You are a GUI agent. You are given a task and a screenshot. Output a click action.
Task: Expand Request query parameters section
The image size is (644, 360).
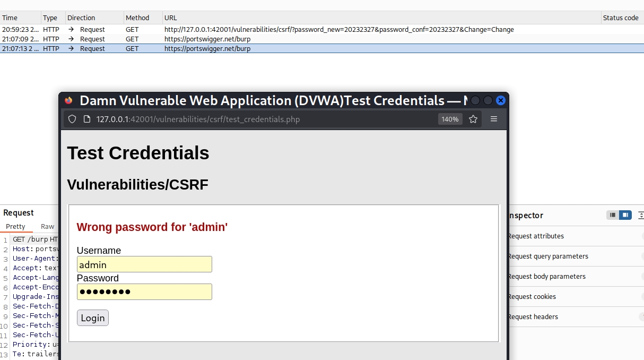576,256
